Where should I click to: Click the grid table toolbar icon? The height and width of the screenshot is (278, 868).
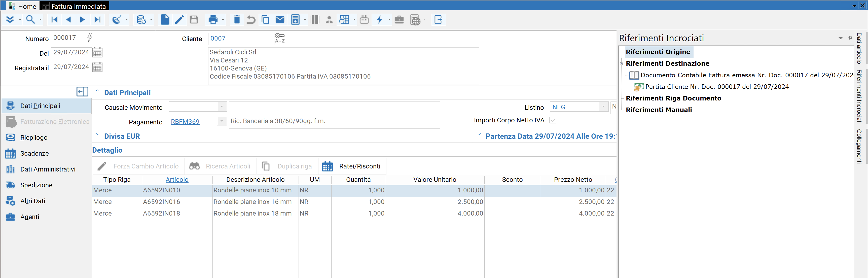[x=344, y=20]
